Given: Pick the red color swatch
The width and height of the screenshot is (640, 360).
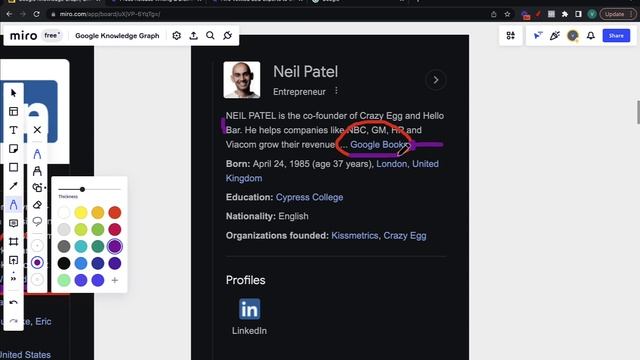Looking at the screenshot, I should click(115, 212).
